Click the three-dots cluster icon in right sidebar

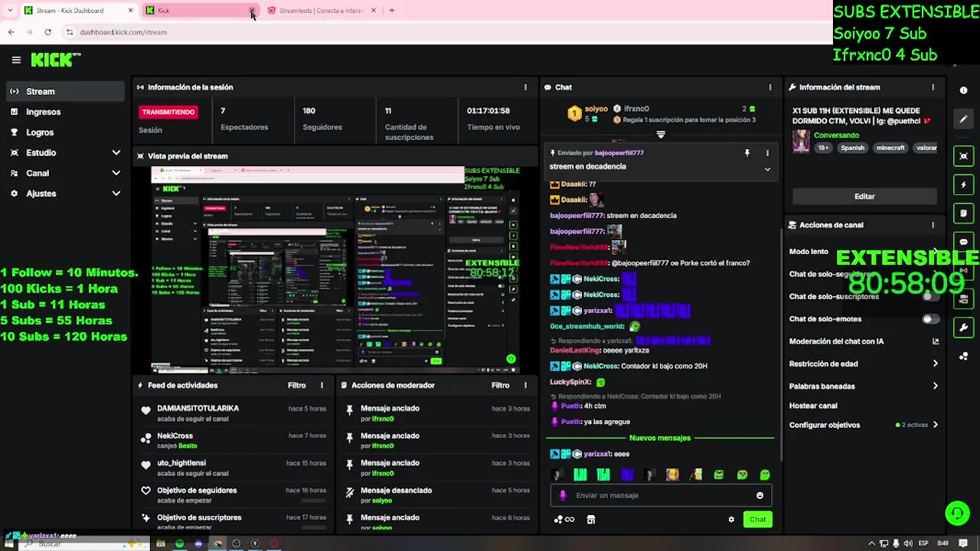point(963,356)
